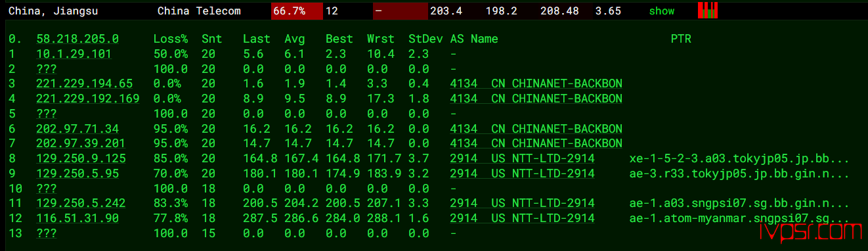Click the red-green ping history bar chart

[707, 11]
